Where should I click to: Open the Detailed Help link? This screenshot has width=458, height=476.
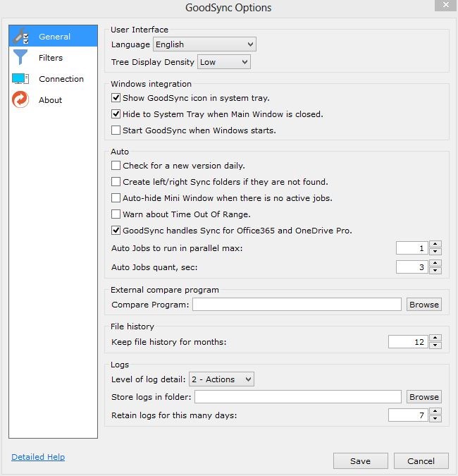pos(38,457)
